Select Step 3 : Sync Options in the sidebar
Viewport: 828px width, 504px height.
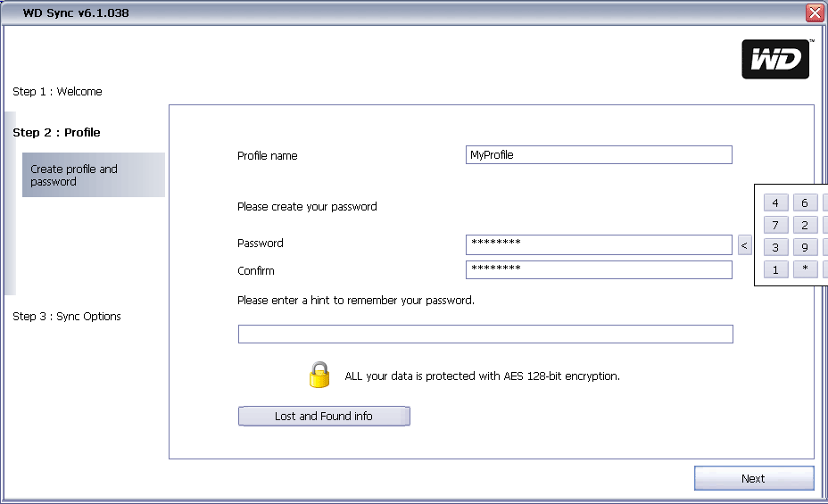(67, 317)
